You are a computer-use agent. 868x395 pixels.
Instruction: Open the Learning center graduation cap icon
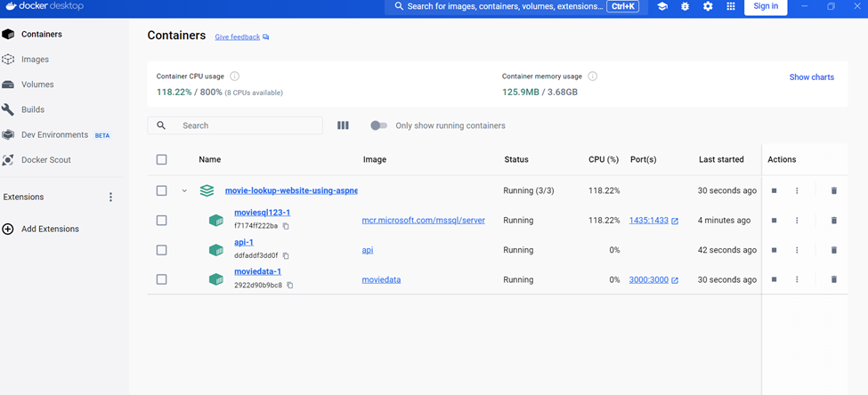point(662,6)
